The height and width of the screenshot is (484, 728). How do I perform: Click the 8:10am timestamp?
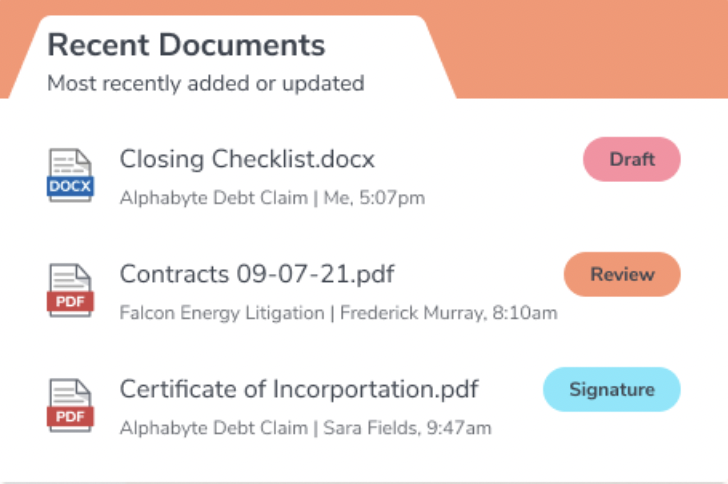point(525,313)
